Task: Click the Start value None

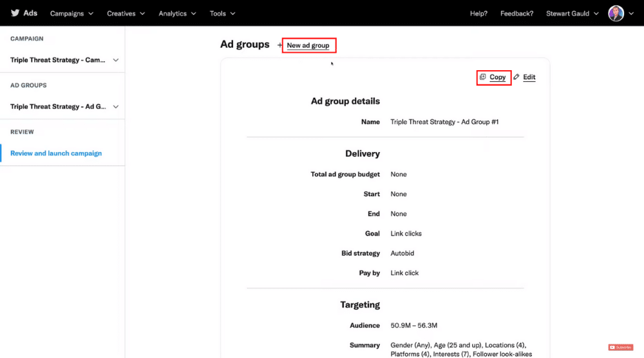Action: (399, 194)
